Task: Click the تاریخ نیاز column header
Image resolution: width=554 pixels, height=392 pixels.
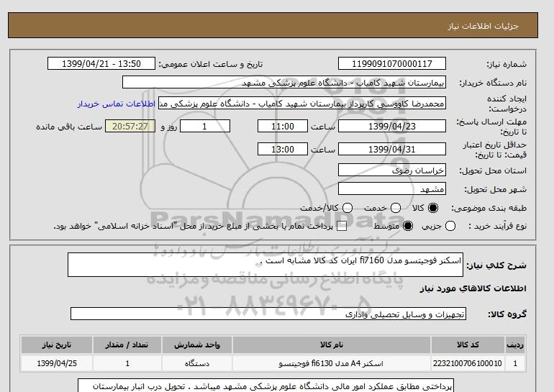Action: (x=57, y=345)
